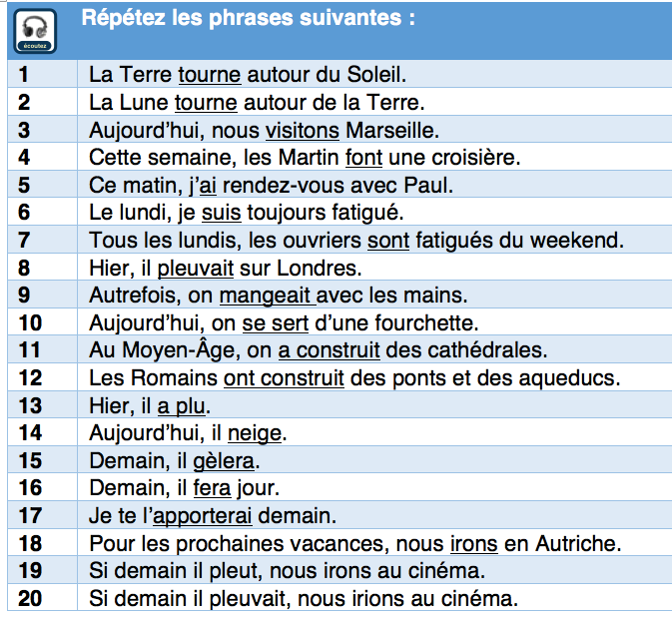Click underlined 'fera' in sentence 16

coord(213,489)
